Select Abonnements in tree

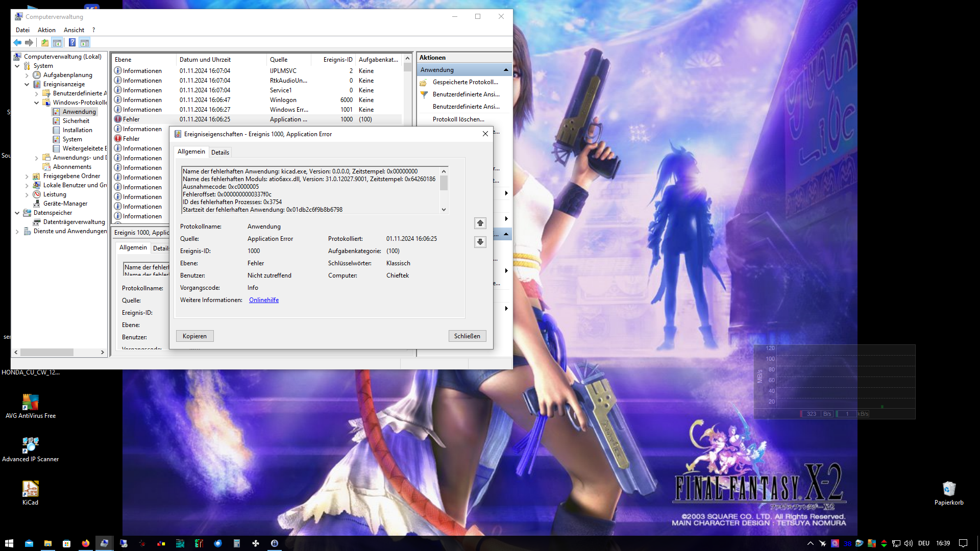pos(72,167)
